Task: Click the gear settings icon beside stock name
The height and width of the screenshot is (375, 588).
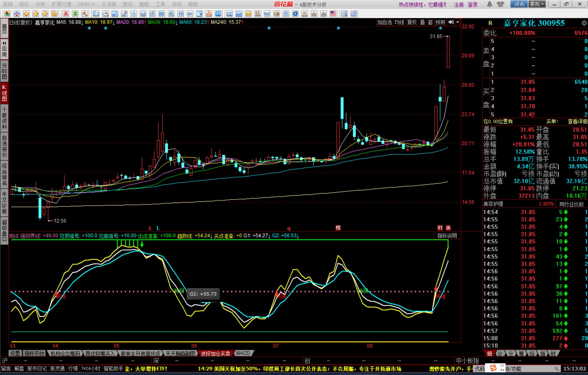Action: point(584,23)
